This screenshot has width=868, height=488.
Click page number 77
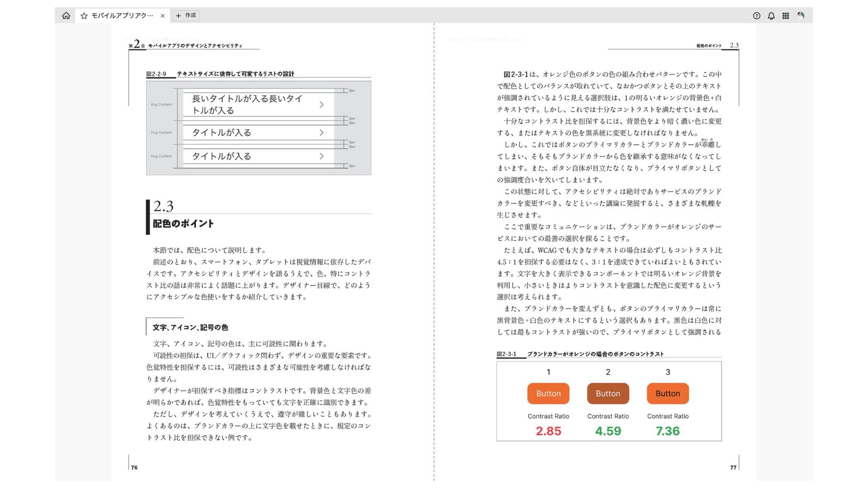tap(733, 468)
